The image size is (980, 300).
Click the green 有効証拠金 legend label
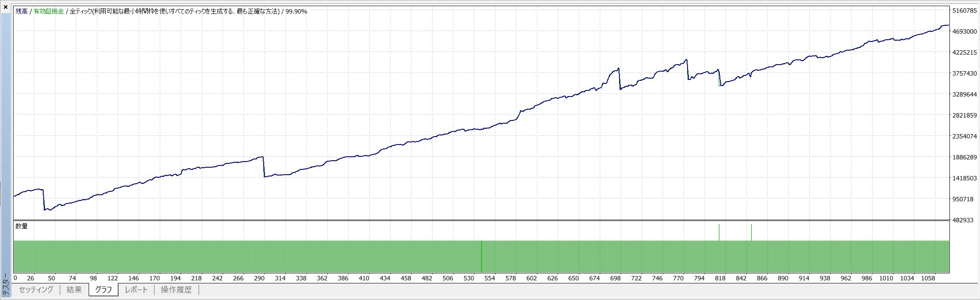pyautogui.click(x=48, y=11)
